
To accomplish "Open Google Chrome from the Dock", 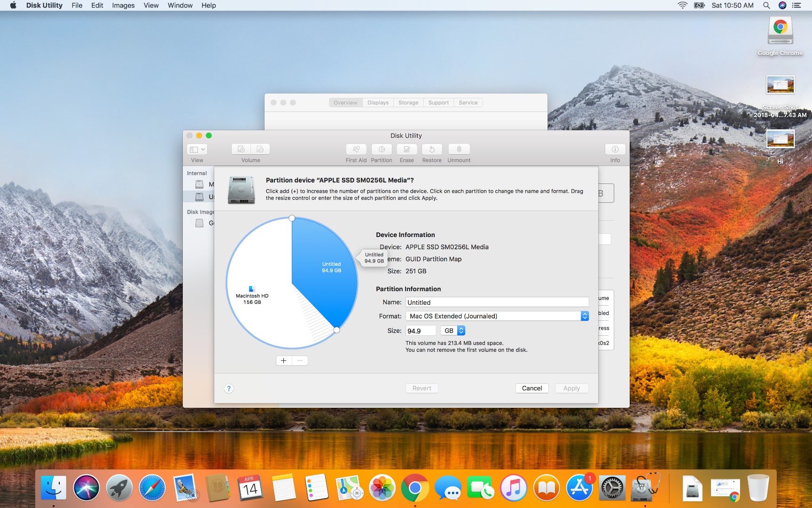I will [x=415, y=487].
